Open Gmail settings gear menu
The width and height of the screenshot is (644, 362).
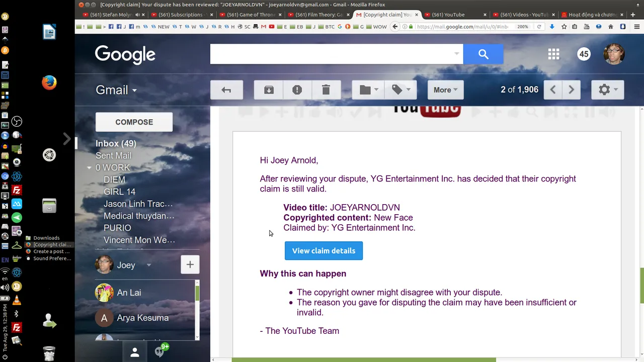607,90
